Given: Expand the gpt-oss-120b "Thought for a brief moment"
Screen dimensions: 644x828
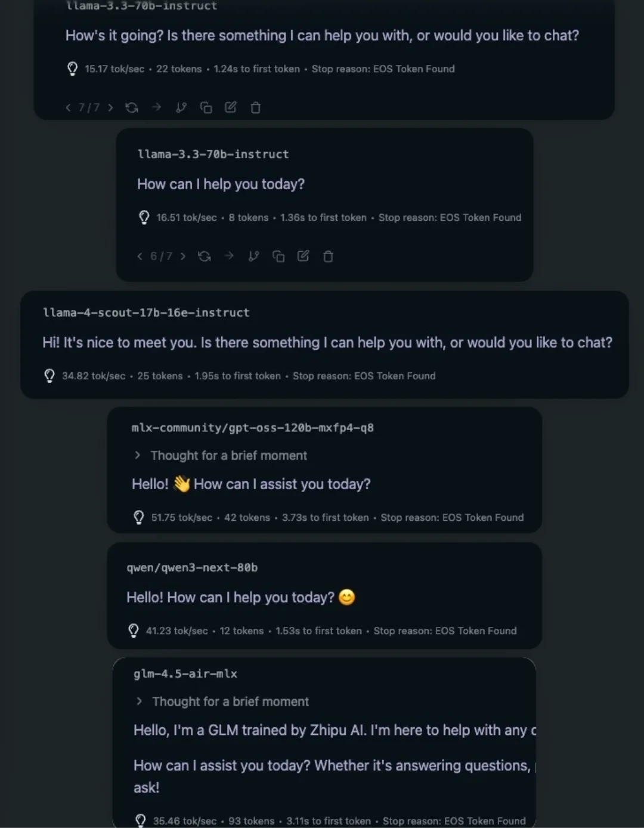Looking at the screenshot, I should click(x=219, y=455).
